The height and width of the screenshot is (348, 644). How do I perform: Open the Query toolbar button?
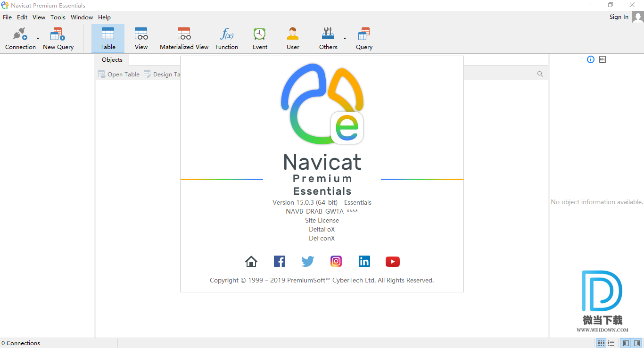click(x=364, y=39)
